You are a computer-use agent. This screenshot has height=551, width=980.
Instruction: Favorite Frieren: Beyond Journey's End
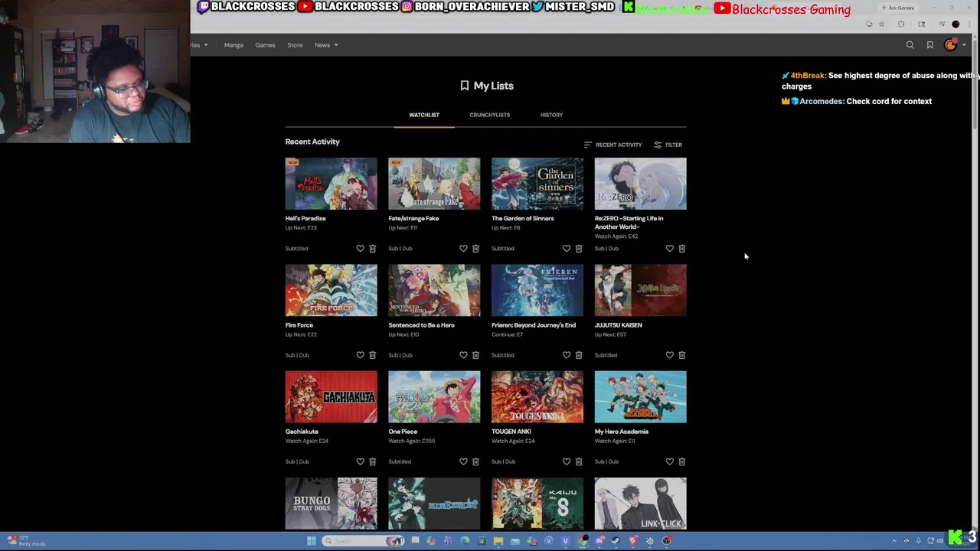point(567,355)
